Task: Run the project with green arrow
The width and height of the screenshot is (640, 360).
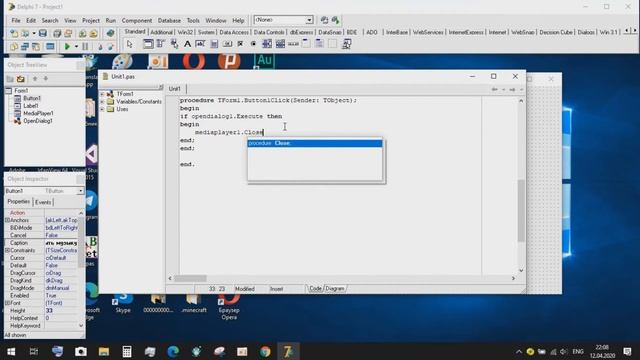Action: tap(67, 46)
